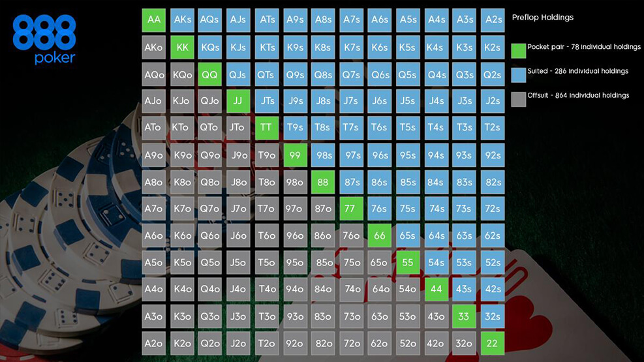Choose the 72o offsuit cell
The height and width of the screenshot is (362, 644).
pos(352,344)
